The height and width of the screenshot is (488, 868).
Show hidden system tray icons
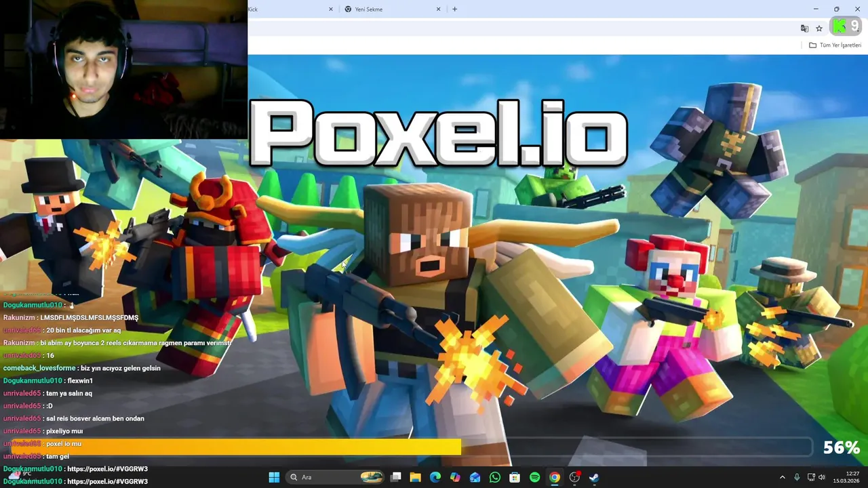[782, 477]
